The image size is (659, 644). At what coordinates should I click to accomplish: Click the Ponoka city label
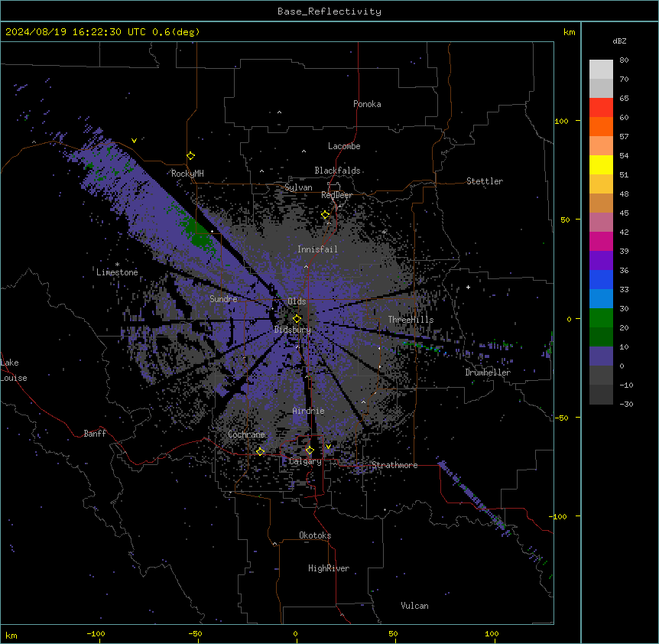click(367, 104)
